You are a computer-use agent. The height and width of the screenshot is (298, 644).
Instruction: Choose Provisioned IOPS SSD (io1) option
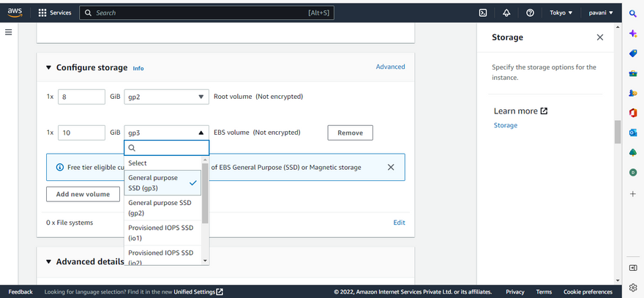pyautogui.click(x=160, y=233)
